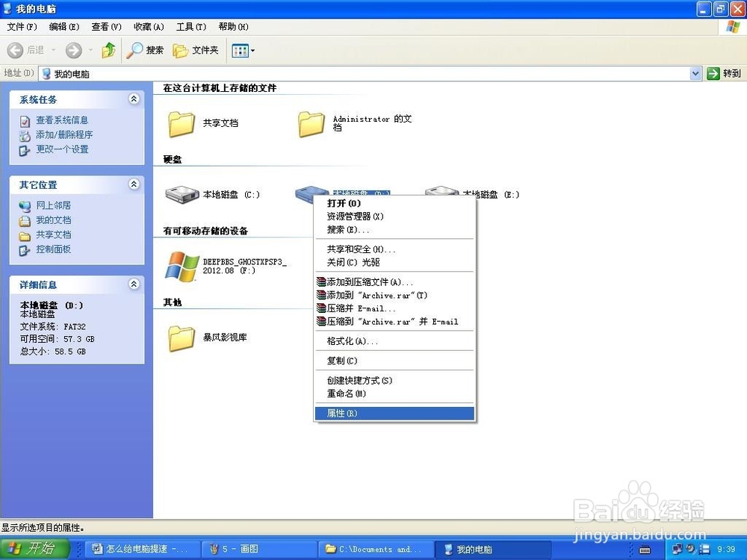Viewport: 747px width, 560px height.
Task: Choose 重命名(M) in context menu
Action: tap(394, 393)
